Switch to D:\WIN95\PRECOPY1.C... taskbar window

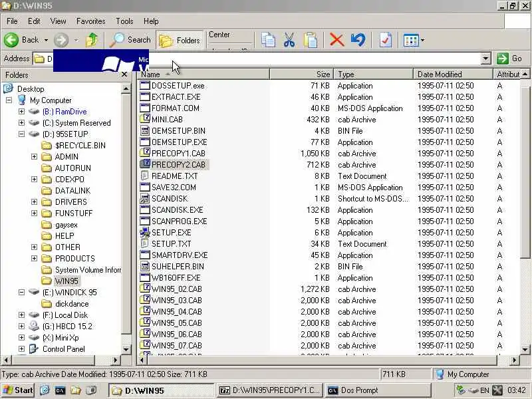269,390
